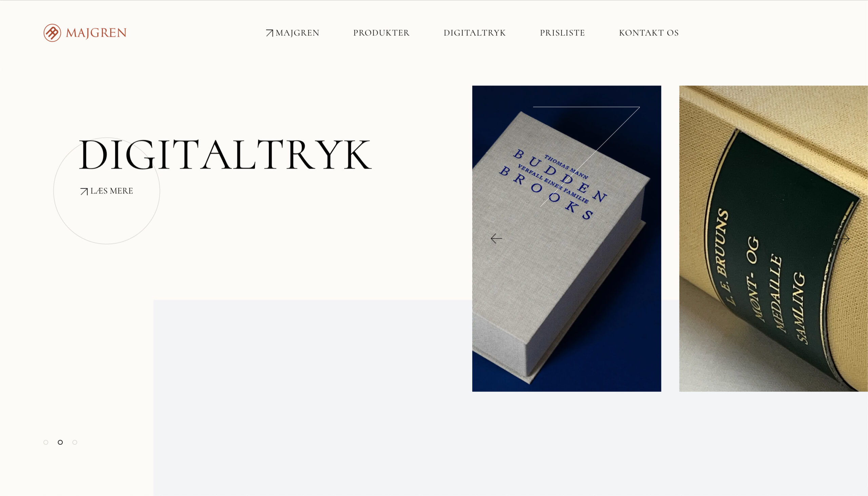This screenshot has width=868, height=496.
Task: Go to DIGITALTRYK in the top navigation
Action: pyautogui.click(x=474, y=33)
